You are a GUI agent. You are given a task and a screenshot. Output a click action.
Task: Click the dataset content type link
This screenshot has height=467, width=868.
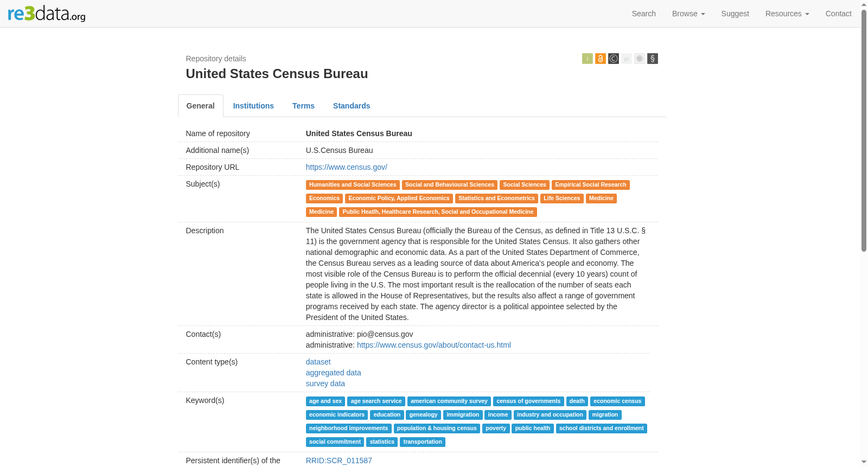pyautogui.click(x=318, y=362)
